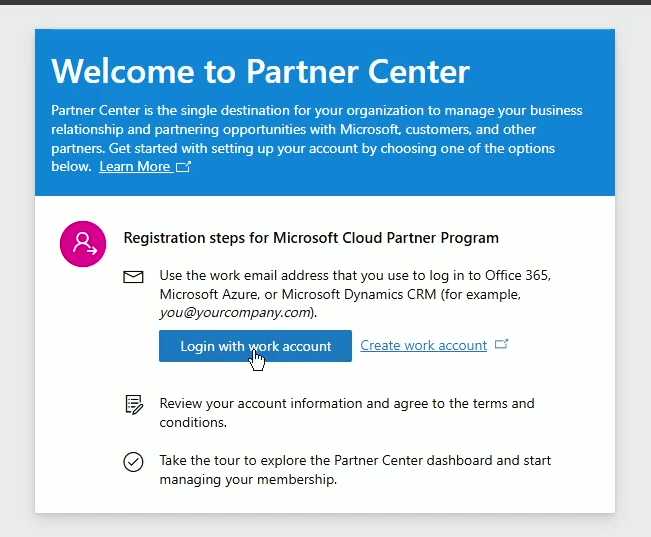Click the envelope email icon
Screen dimensions: 651x537
click(133, 277)
